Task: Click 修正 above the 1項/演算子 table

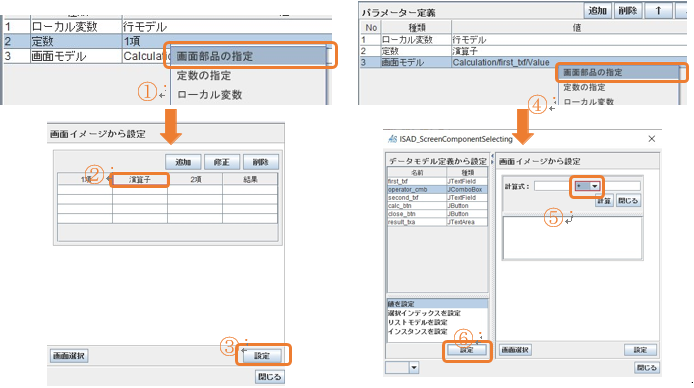Action: (x=222, y=162)
